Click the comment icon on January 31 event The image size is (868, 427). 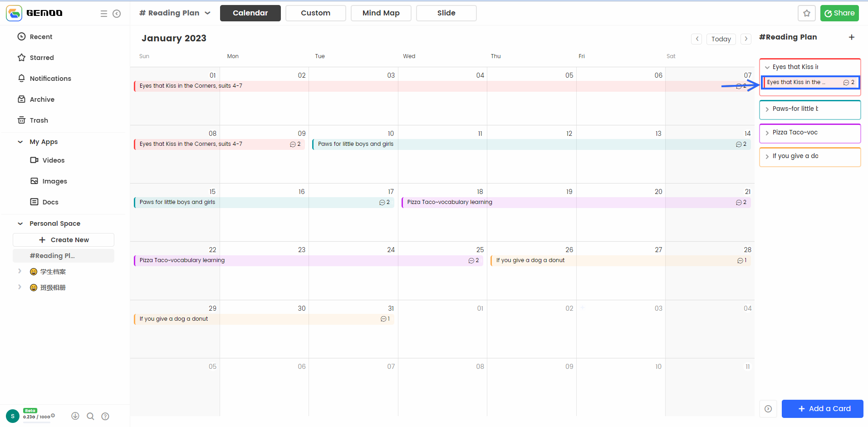[x=383, y=319]
